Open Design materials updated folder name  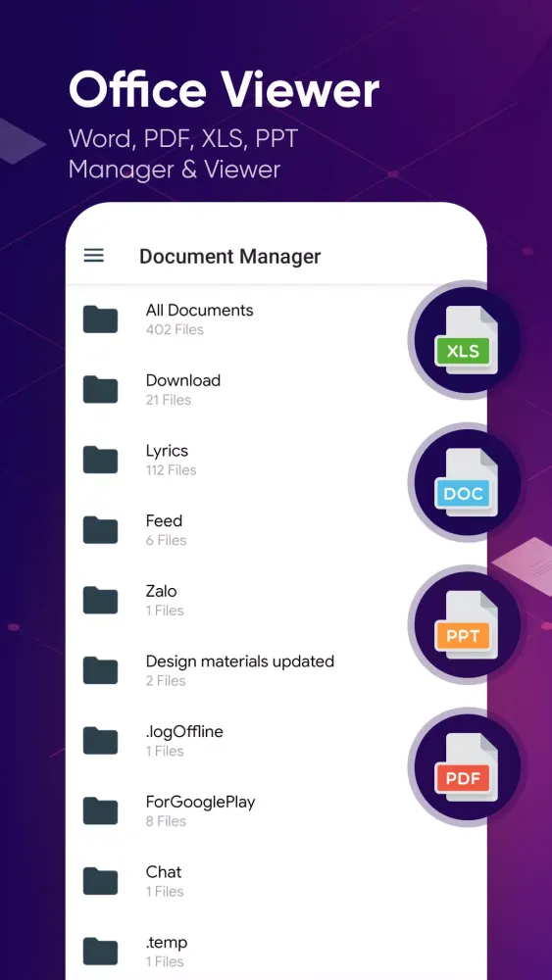click(240, 661)
